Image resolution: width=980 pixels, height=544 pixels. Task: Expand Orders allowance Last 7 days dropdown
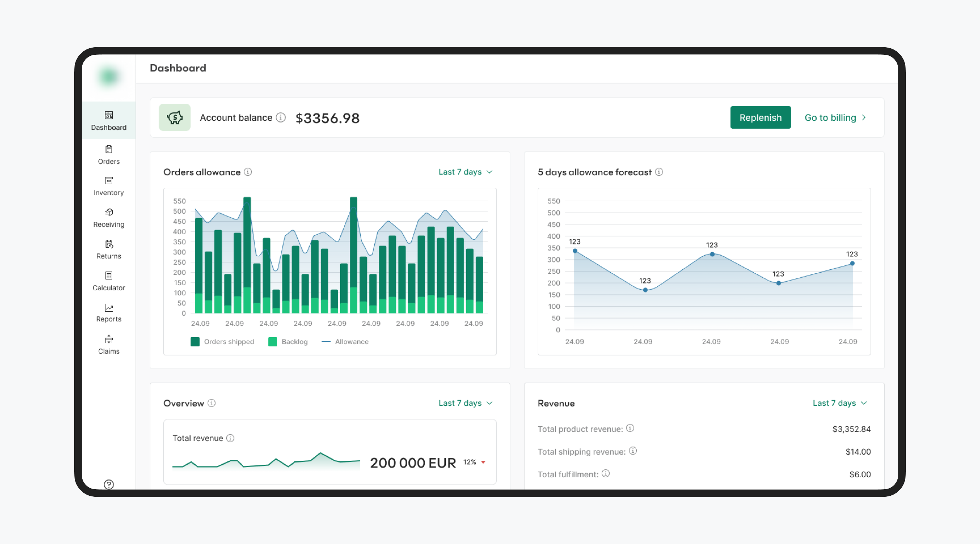pos(465,172)
